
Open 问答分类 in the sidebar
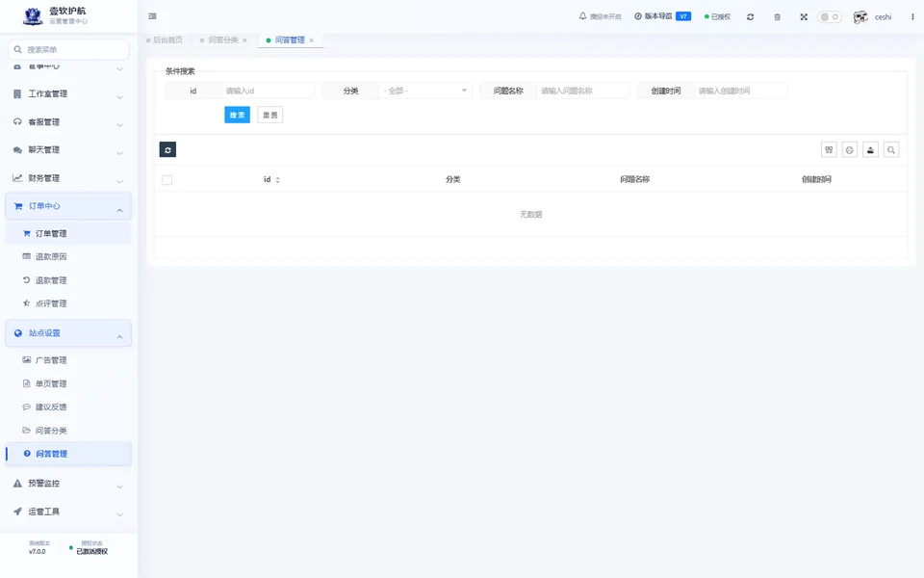coord(68,431)
